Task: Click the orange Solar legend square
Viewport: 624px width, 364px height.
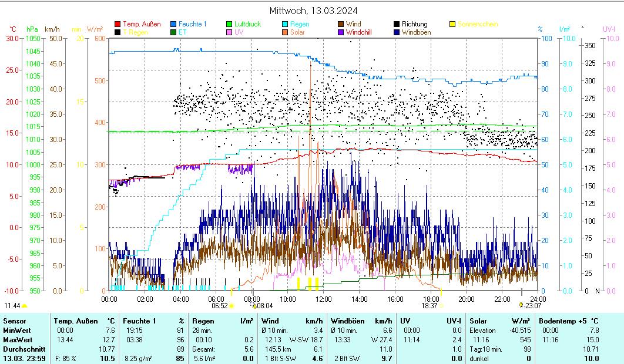Action: tap(285, 32)
